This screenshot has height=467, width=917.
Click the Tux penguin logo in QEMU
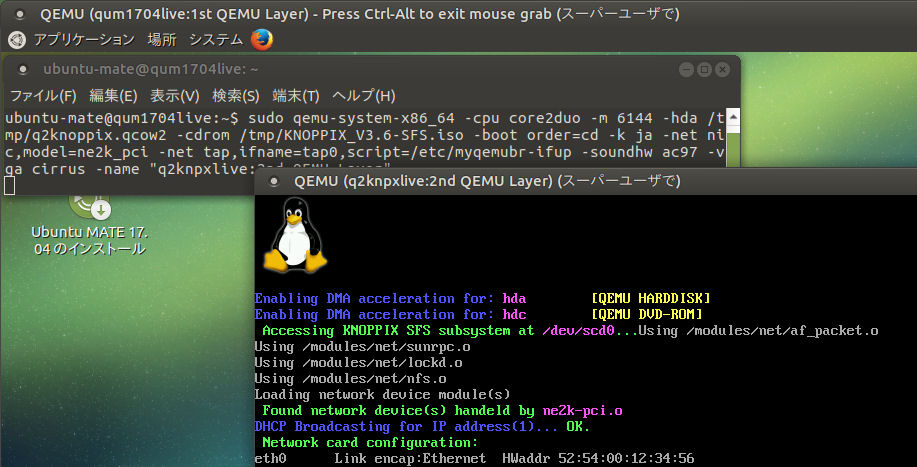tap(293, 235)
